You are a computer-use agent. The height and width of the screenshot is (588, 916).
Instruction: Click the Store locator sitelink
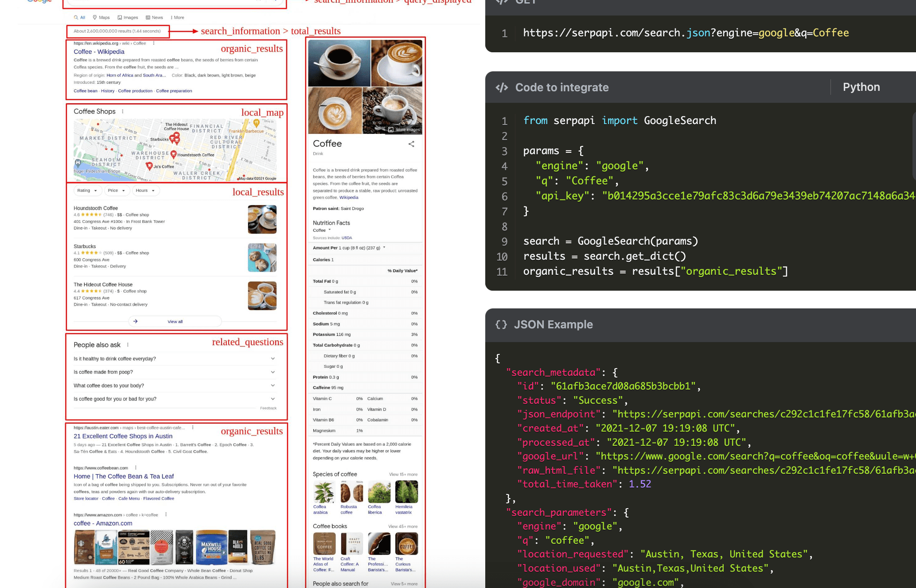pyautogui.click(x=86, y=498)
